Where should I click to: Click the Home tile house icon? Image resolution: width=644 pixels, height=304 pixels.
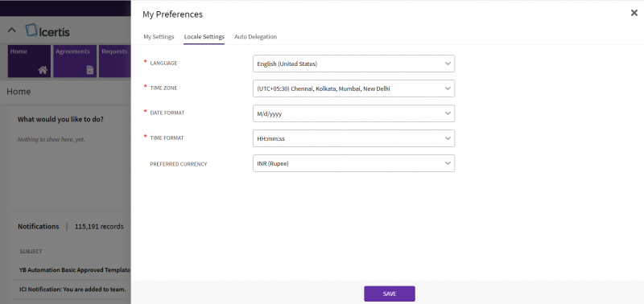click(43, 70)
